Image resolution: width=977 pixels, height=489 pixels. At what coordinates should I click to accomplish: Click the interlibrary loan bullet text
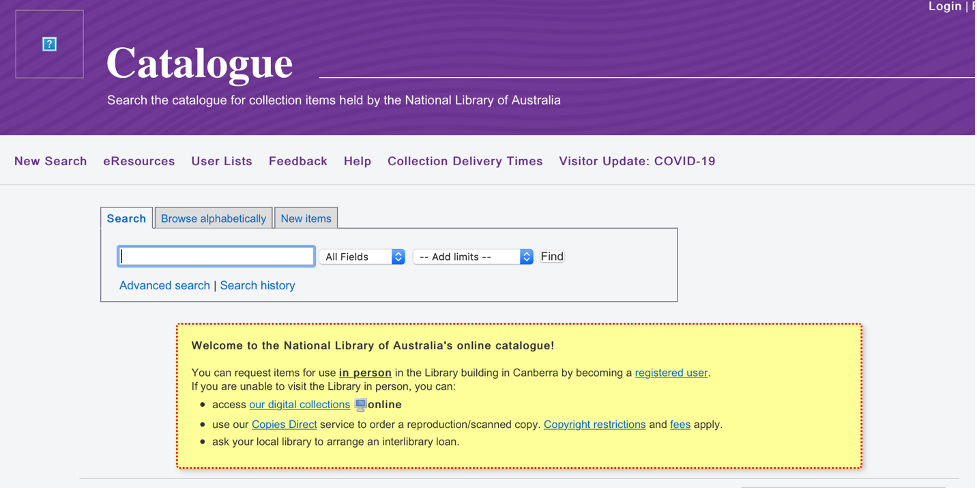point(336,442)
